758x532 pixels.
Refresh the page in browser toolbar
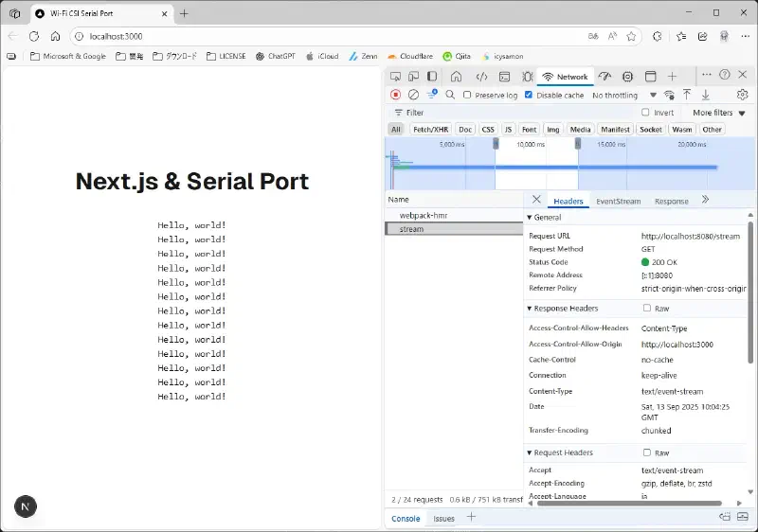34,36
